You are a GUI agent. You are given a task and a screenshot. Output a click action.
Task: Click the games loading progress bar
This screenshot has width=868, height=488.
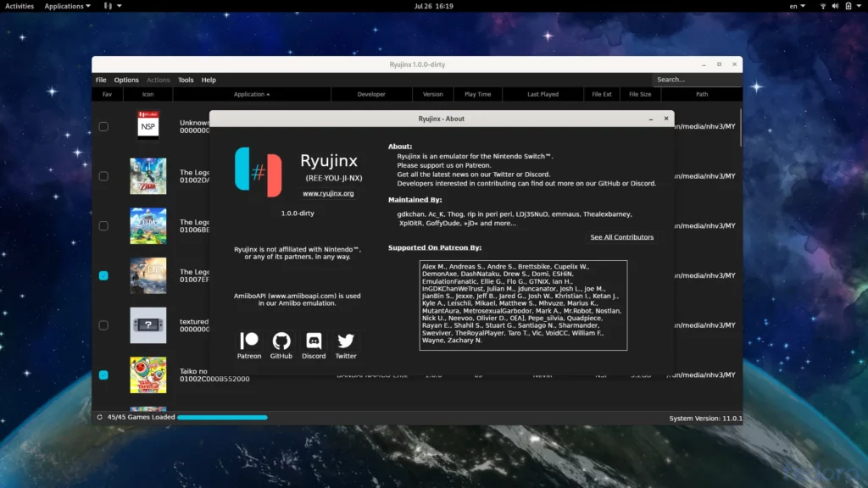(222, 417)
